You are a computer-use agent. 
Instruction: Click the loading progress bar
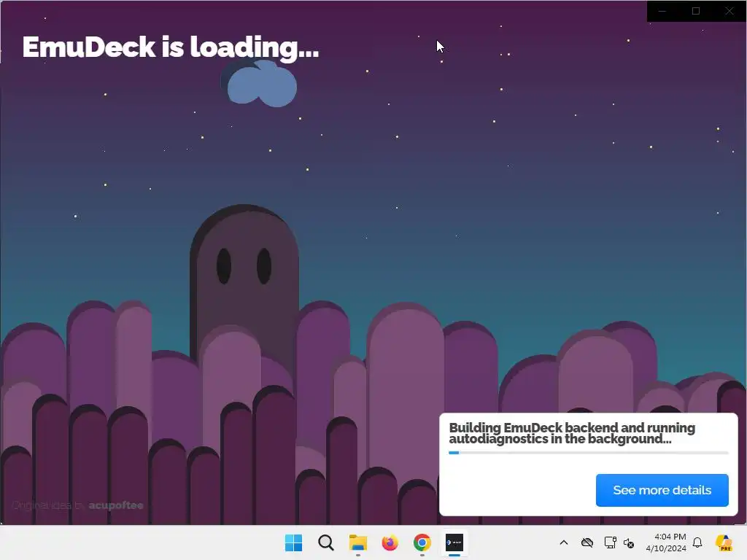coord(589,453)
